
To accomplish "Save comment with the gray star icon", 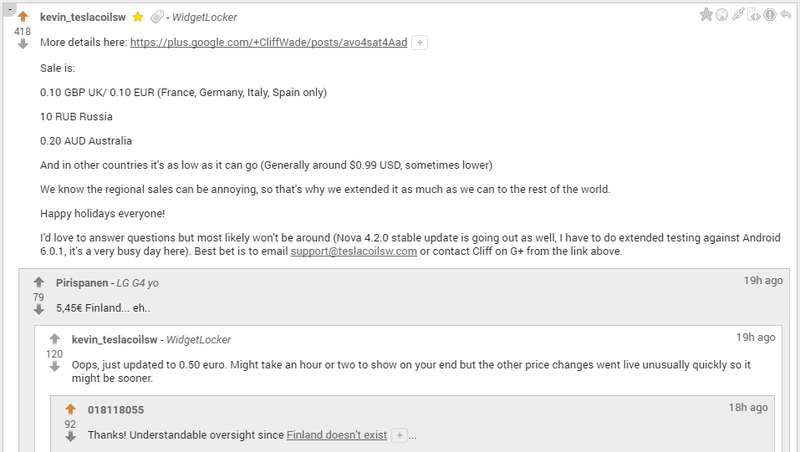I will point(706,14).
